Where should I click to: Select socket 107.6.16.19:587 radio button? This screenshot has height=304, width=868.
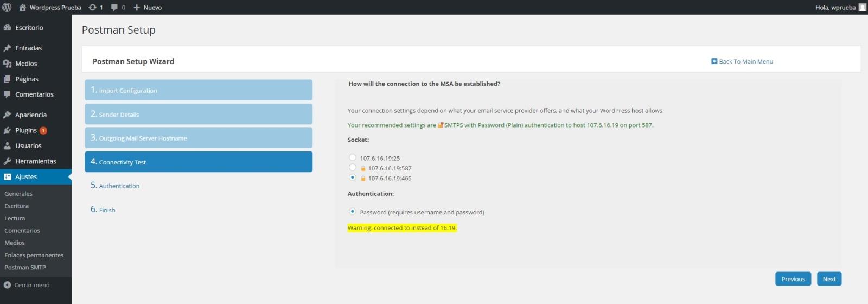[x=353, y=168]
